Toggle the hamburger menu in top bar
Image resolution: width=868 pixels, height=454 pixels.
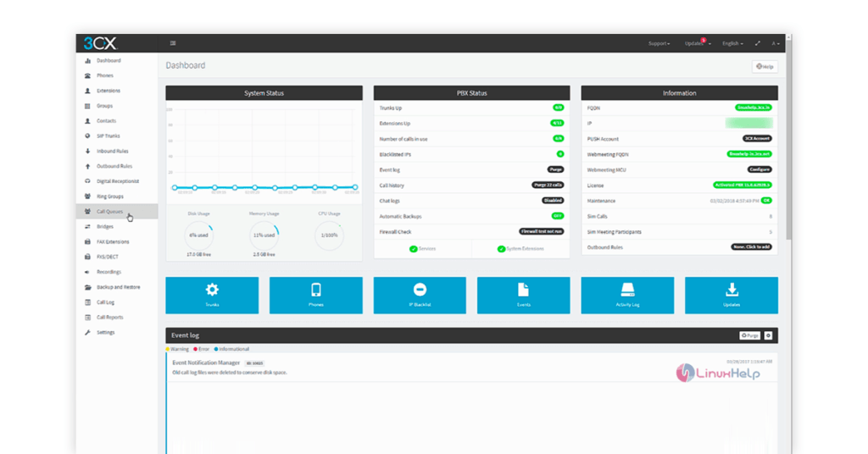click(x=173, y=43)
